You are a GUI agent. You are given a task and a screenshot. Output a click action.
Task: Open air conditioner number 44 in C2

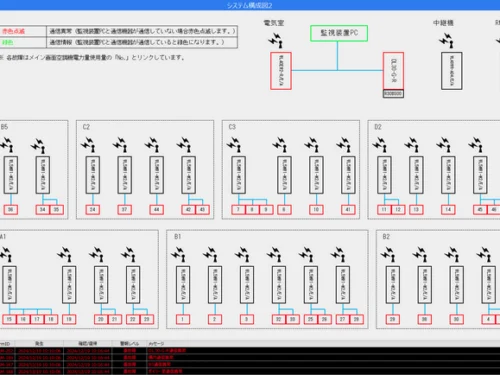click(157, 210)
